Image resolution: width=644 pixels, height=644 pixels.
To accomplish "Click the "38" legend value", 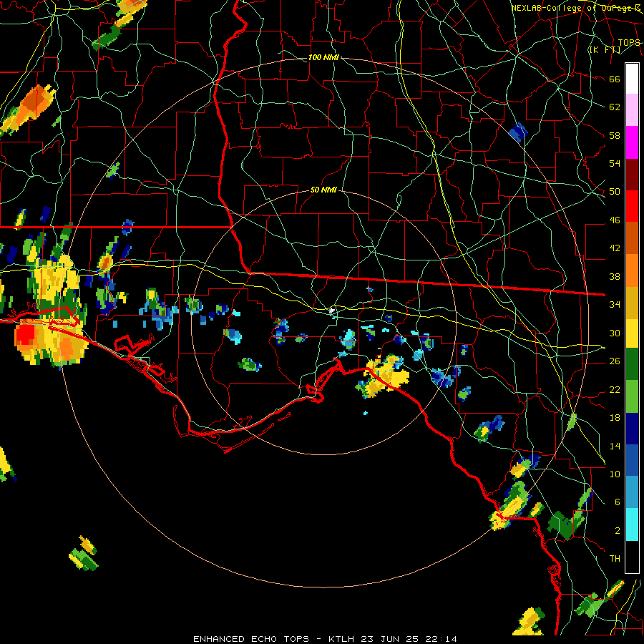I will tap(615, 276).
